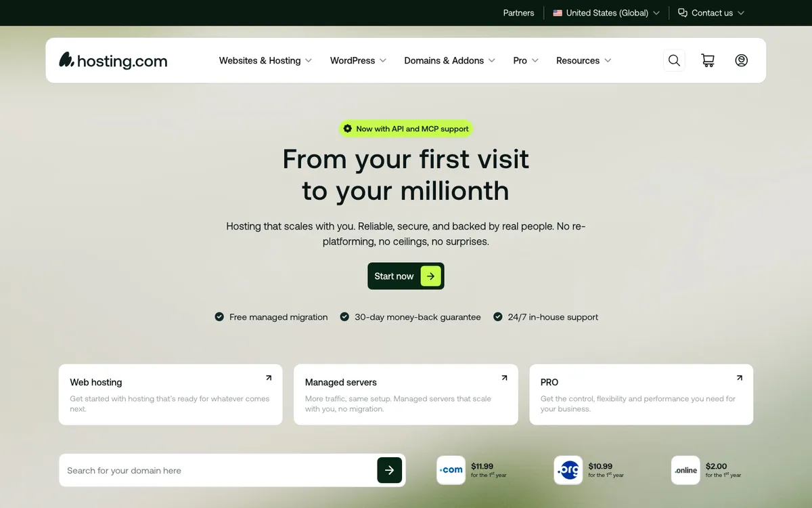Click the $10.99 .org price text
Screen dimensions: 812x508
pos(600,466)
